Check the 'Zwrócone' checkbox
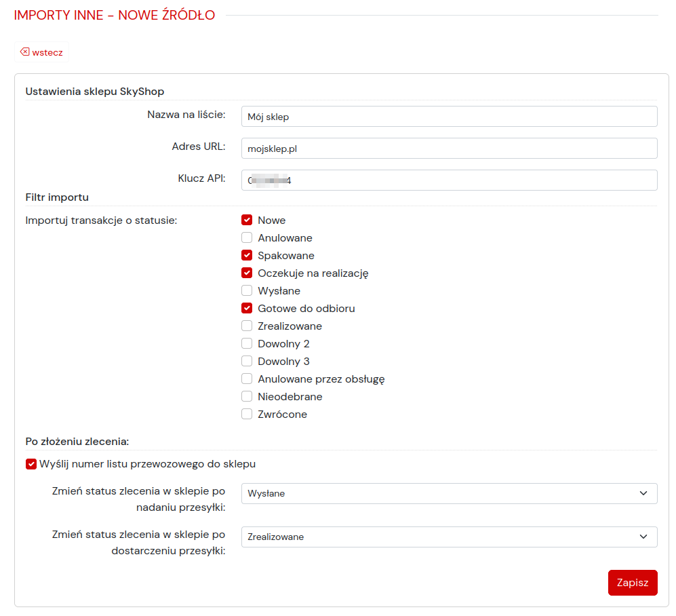The width and height of the screenshot is (676, 616). point(247,414)
